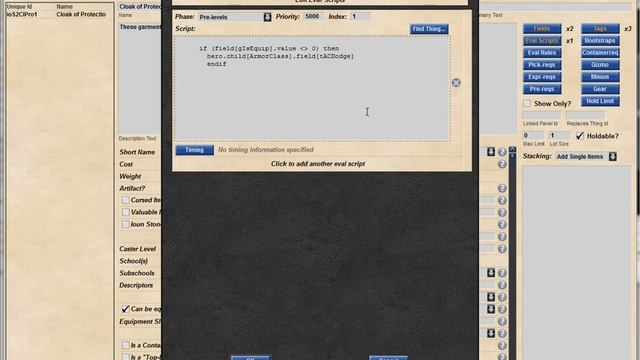Click the Unique Id column header
Viewport: 640px width, 360px height.
pyautogui.click(x=19, y=7)
